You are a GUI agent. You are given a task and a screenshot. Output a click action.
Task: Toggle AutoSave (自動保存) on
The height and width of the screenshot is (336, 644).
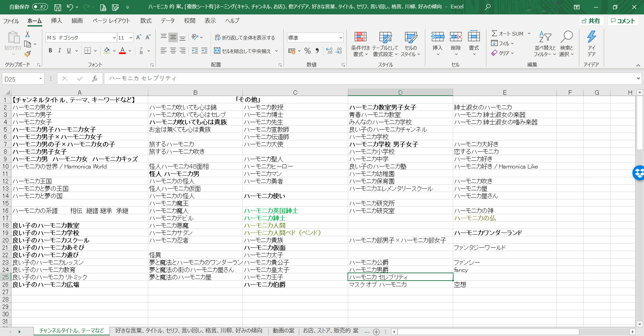pos(40,7)
